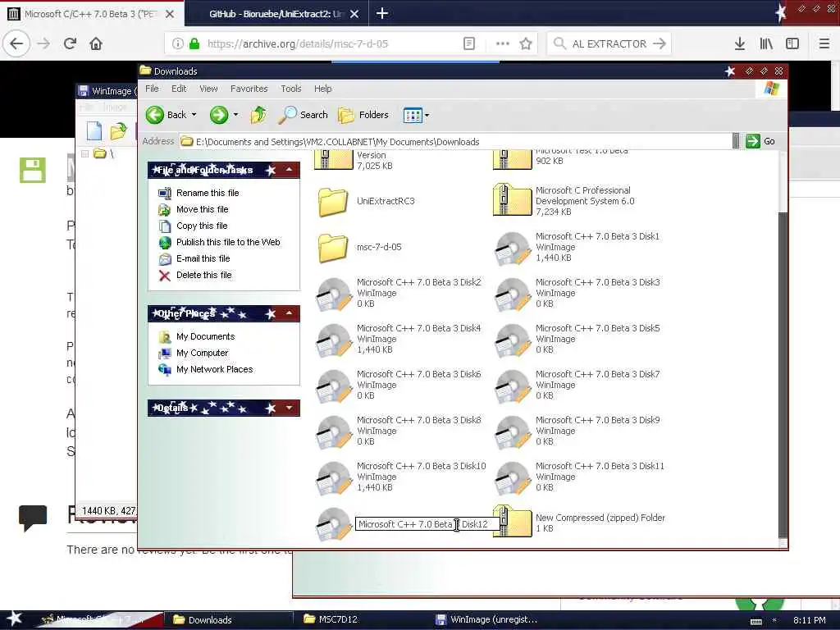Go to the browser home page
Viewport: 840px width, 630px height.
tap(96, 43)
